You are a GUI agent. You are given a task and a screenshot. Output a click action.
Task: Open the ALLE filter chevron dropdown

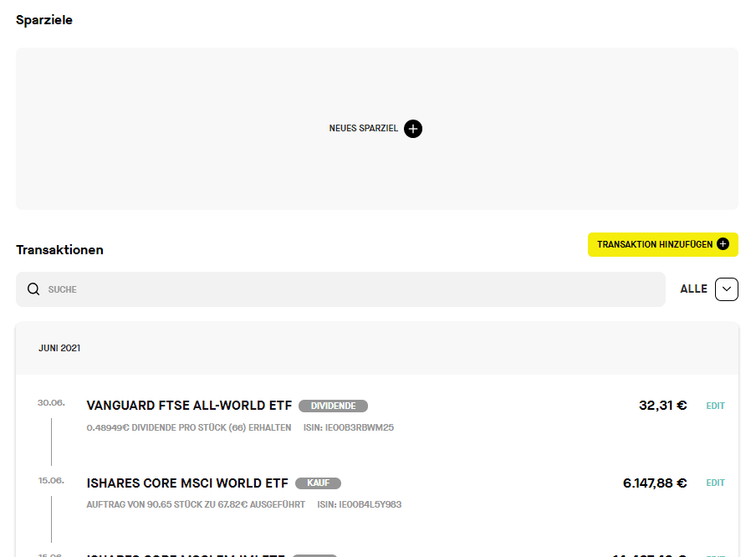pyautogui.click(x=727, y=289)
